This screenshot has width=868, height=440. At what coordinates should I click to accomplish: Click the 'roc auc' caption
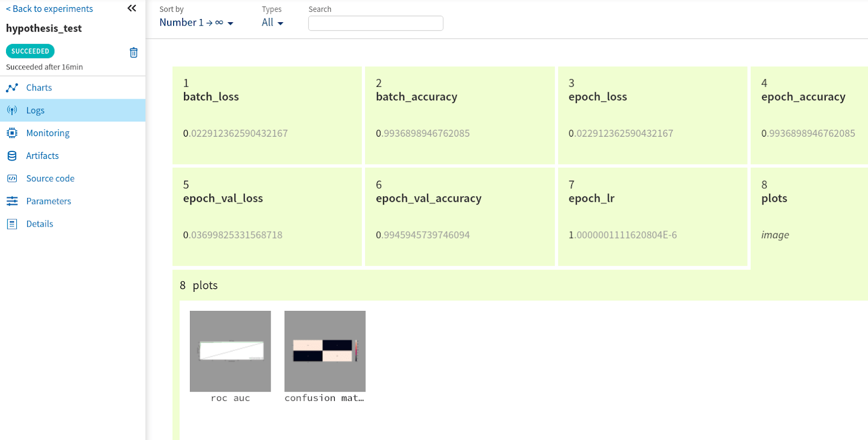click(231, 398)
